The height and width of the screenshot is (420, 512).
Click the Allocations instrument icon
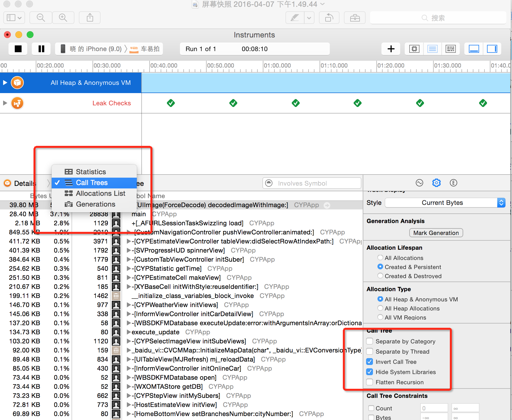pyautogui.click(x=17, y=83)
